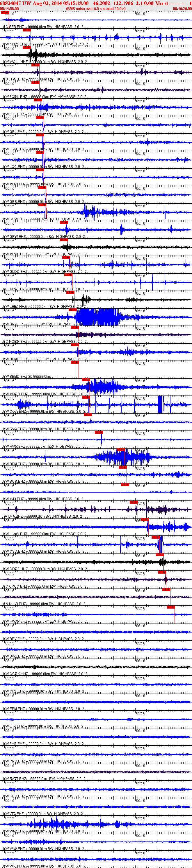Select the 'UW GLDO EHZ' station label

click(x=15, y=272)
